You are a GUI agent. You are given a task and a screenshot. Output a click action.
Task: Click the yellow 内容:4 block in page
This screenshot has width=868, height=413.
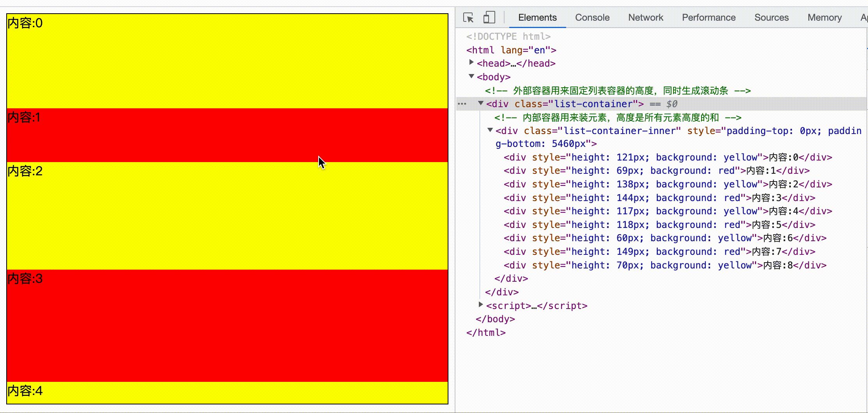click(x=227, y=393)
